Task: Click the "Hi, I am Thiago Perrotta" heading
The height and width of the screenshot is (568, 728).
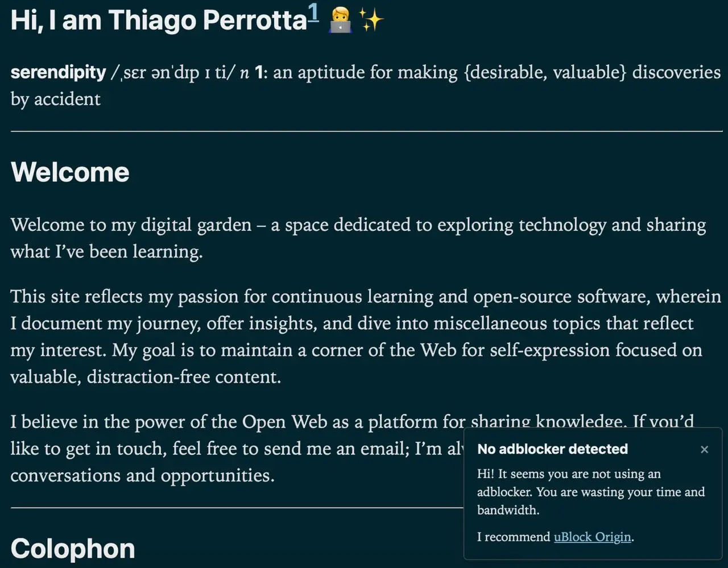Action: tap(159, 20)
